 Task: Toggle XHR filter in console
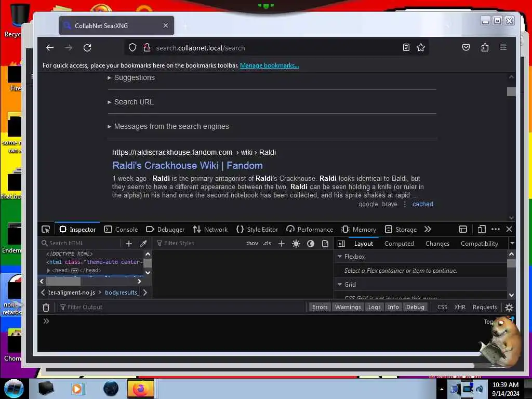click(x=460, y=307)
